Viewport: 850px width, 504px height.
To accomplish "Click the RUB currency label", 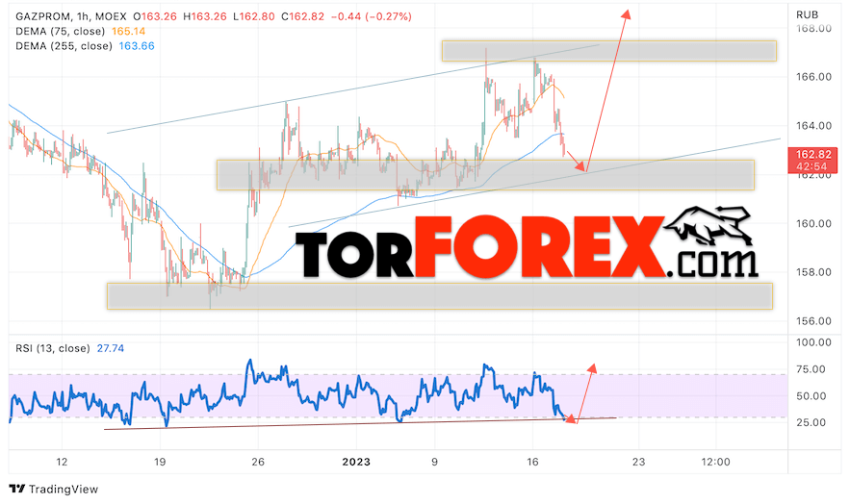I will (808, 14).
